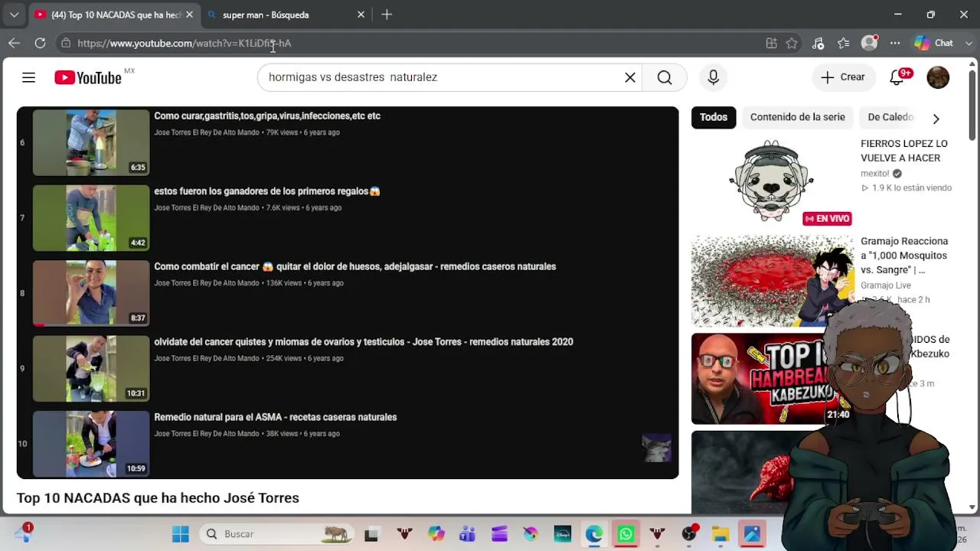
Task: Select the Contenido de la serie chip
Action: click(798, 117)
